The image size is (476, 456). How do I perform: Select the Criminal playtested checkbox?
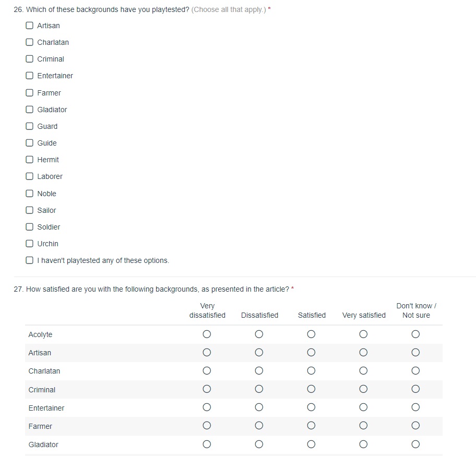click(30, 59)
